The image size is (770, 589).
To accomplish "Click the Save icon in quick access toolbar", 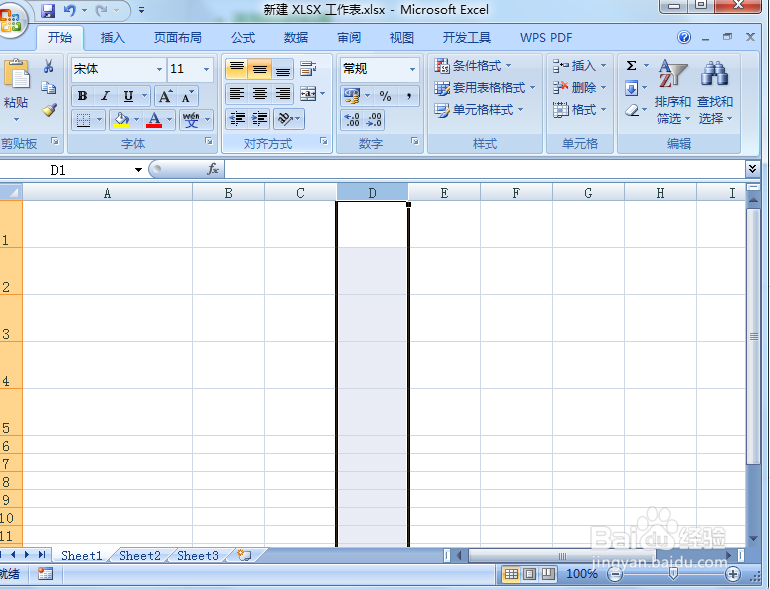I will 48,10.
